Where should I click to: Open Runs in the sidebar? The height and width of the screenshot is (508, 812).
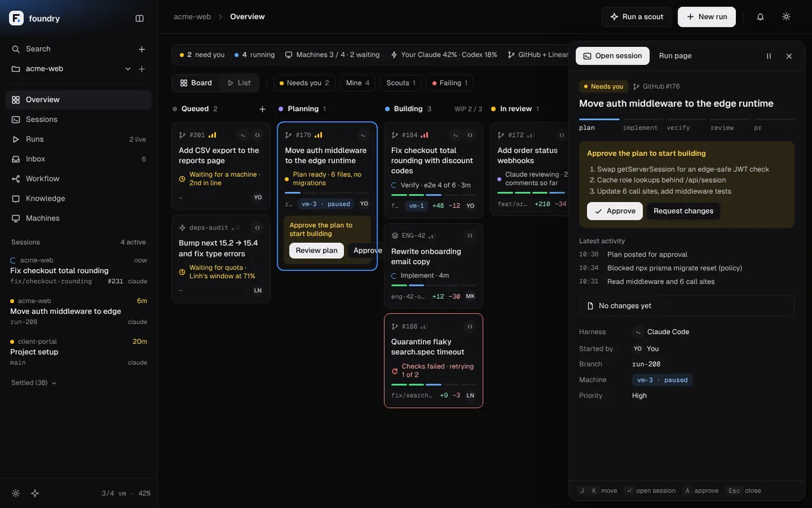[x=79, y=139]
